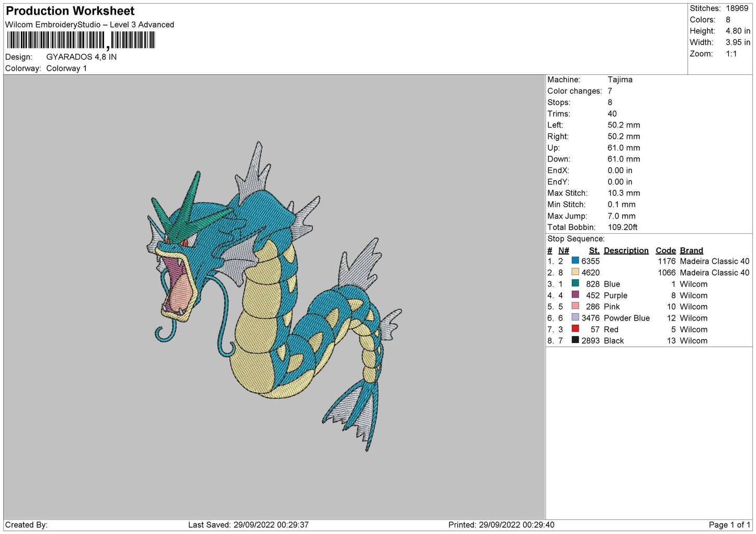Click the 'Page 1 of 1' indicator
756x534 pixels.
[729, 525]
